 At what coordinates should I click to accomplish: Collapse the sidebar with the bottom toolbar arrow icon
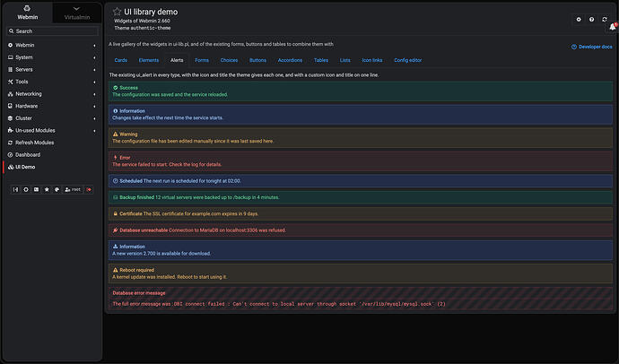(15, 190)
